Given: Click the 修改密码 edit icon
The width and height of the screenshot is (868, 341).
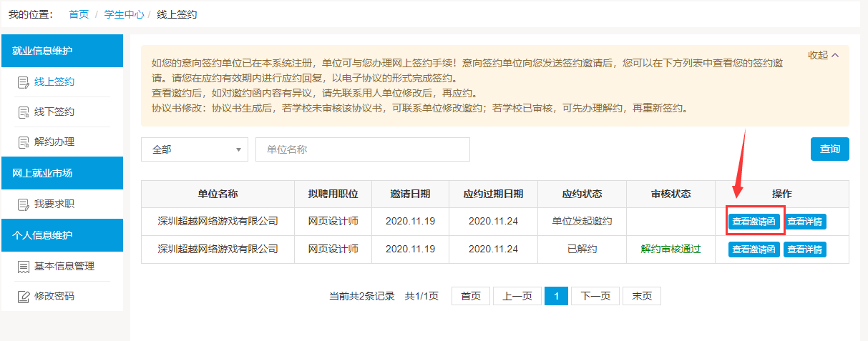Looking at the screenshot, I should pos(23,297).
